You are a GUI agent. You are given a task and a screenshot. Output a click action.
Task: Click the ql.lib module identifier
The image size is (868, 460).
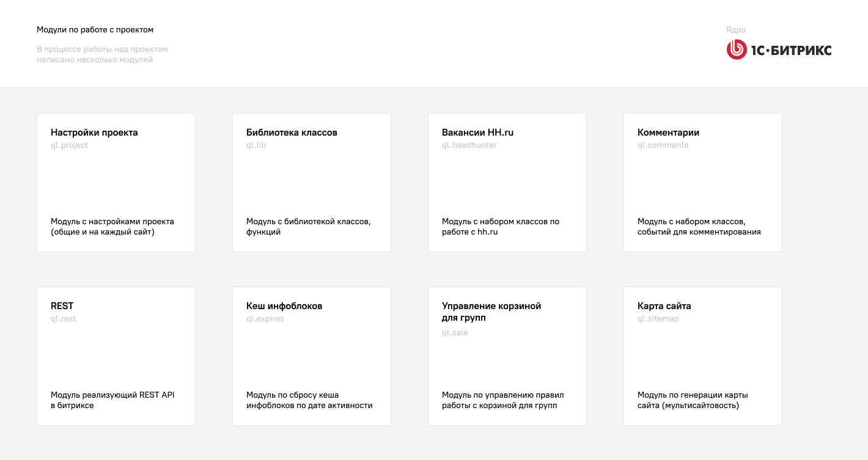coord(256,145)
